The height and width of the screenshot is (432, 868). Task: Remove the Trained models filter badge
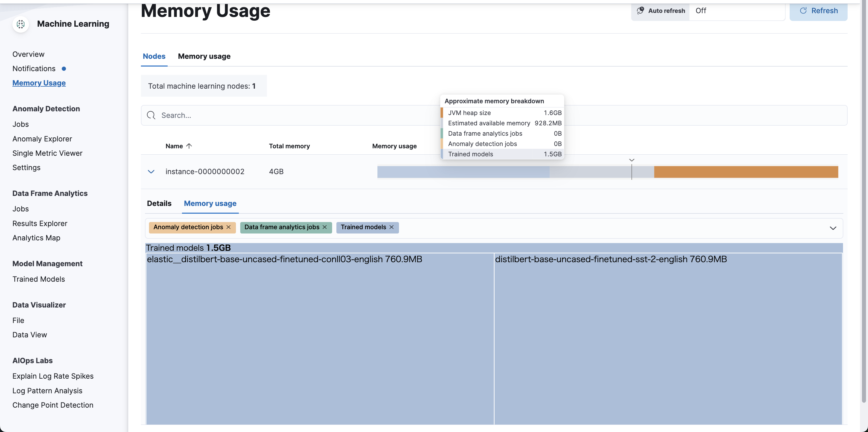392,227
